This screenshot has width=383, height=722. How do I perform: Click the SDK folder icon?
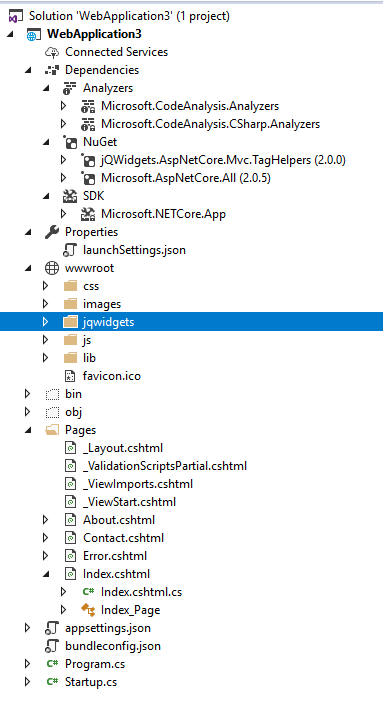(x=70, y=196)
